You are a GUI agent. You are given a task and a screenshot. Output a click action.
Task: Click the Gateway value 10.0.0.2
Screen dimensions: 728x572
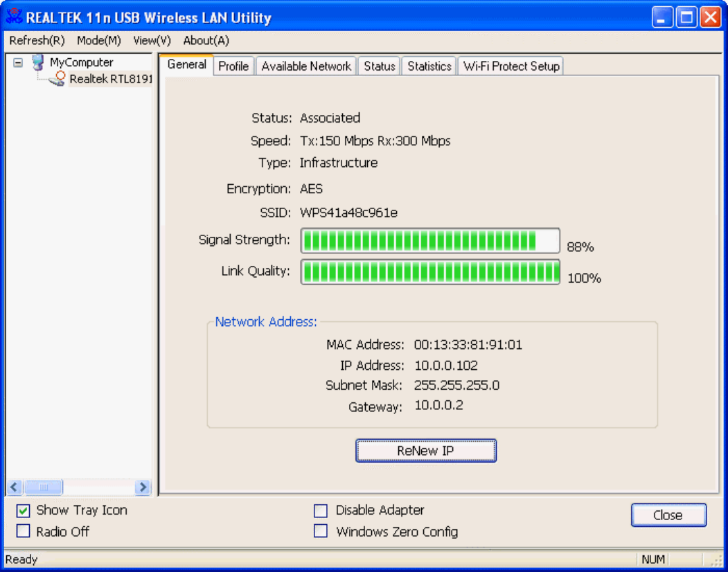click(x=438, y=405)
